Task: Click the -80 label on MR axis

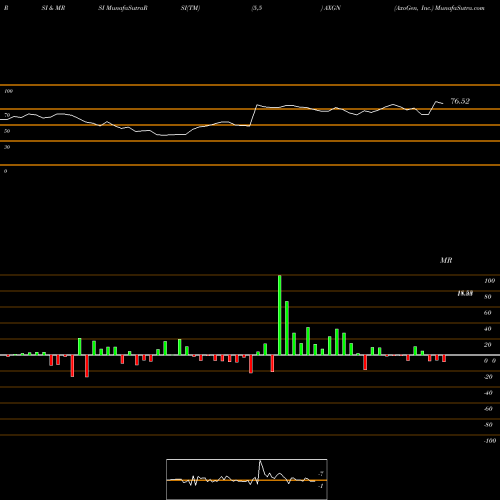Action: tap(488, 425)
